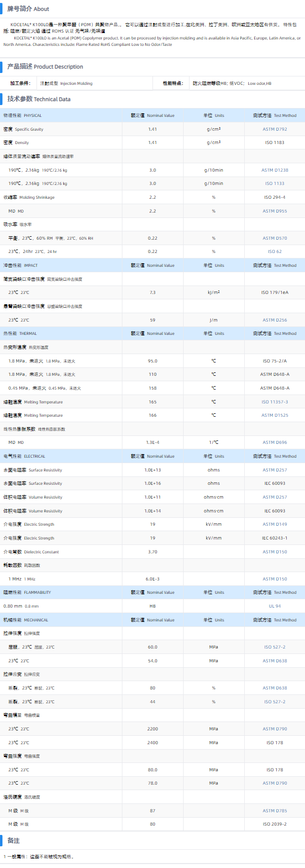Image resolution: width=305 pixels, height=868 pixels.
Task: Open the ASTM D785 Rockwell hardness link
Action: click(274, 811)
